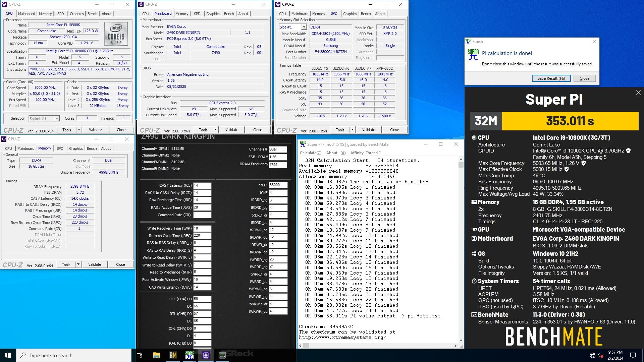Click CPU-Z icon in Memory window title
644x362 pixels.
[x=4, y=139]
